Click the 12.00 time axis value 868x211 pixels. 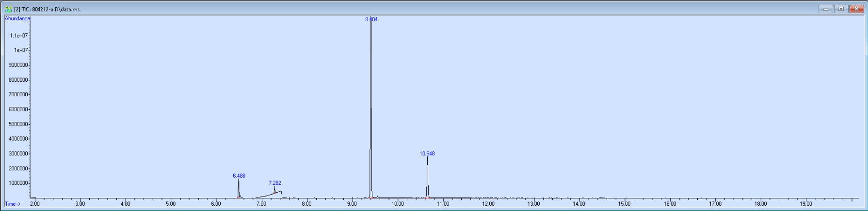click(x=488, y=204)
